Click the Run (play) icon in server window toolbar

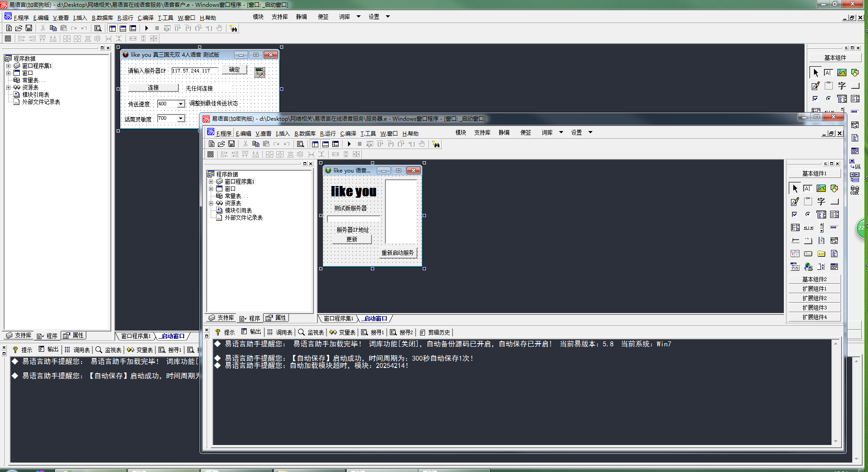click(x=349, y=144)
